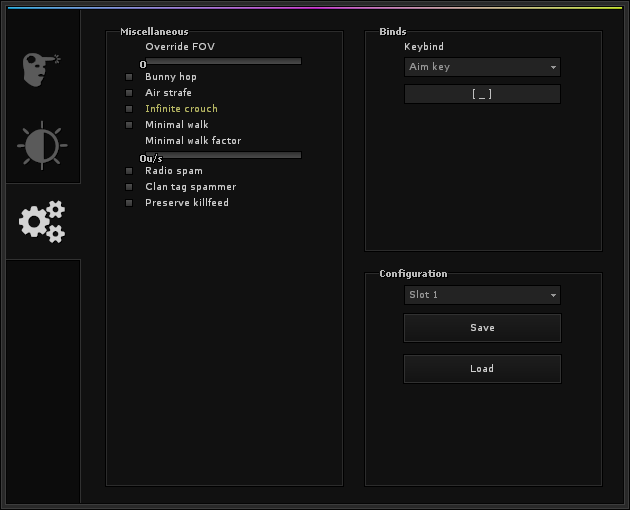Click the Minimal walk label
Viewport: 630px width, 510px height.
[x=176, y=125]
